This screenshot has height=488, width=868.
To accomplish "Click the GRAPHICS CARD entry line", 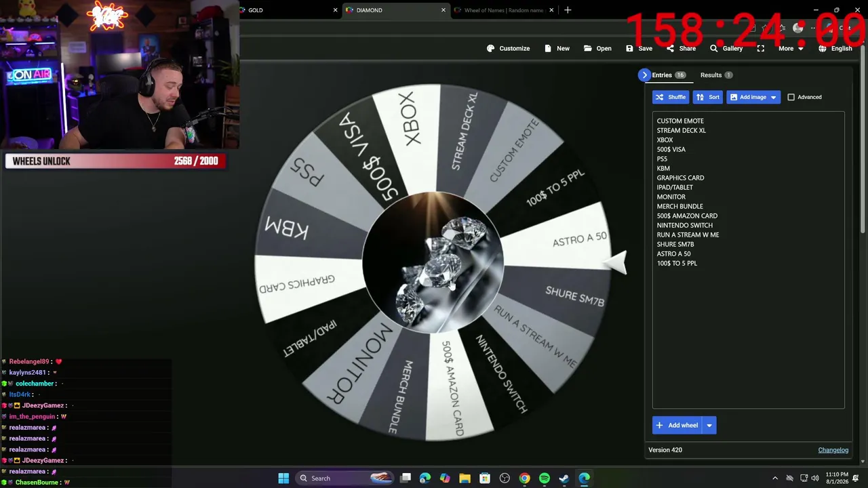I will pyautogui.click(x=680, y=178).
